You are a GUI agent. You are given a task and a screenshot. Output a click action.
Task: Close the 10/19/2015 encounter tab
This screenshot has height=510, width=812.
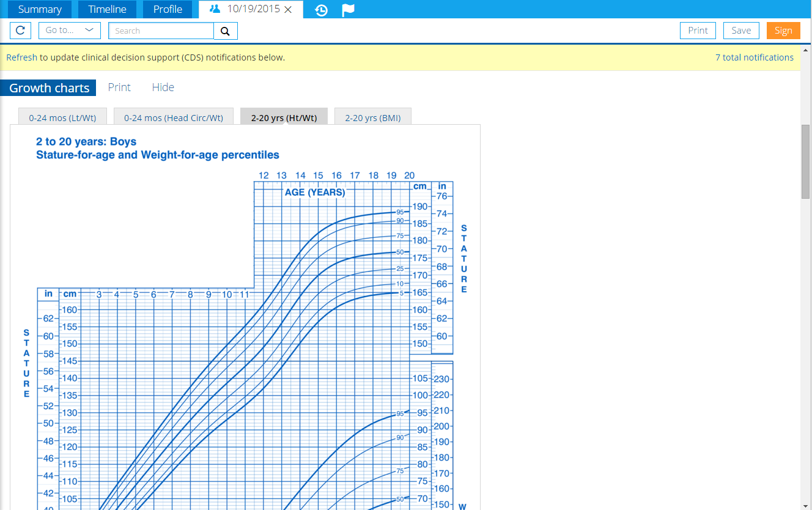pos(289,10)
